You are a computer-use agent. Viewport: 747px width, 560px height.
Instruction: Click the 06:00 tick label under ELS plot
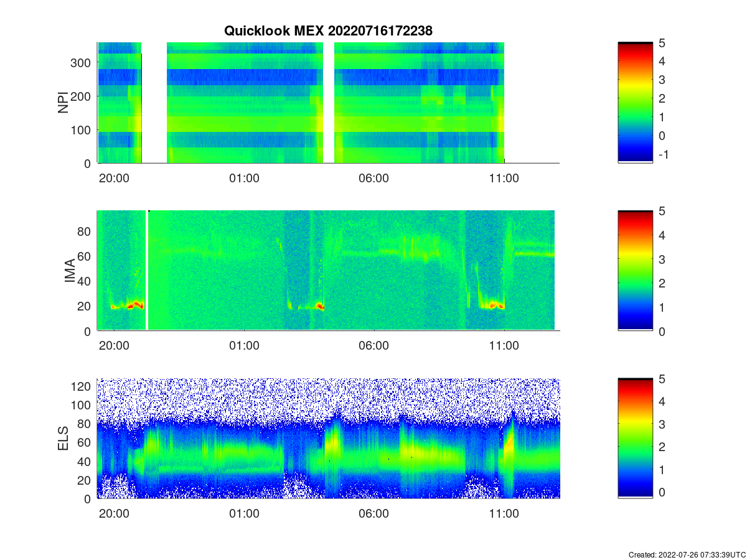[374, 514]
